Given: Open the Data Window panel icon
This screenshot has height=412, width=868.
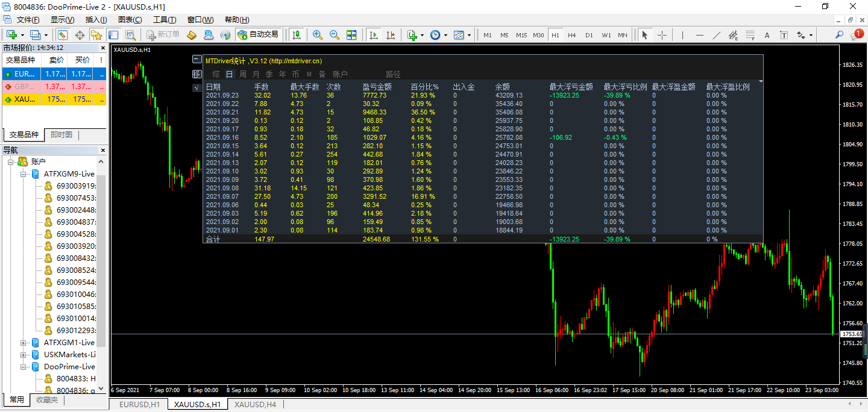Looking at the screenshot, I should coord(80,34).
